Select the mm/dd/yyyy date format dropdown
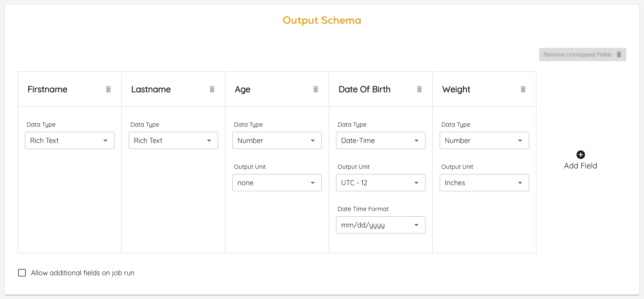Viewport: 644px width, 299px height. pos(381,225)
